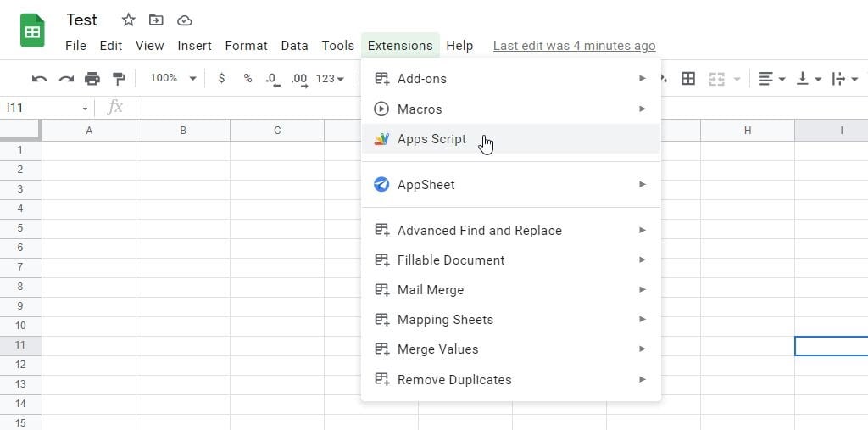Click the move to folder icon
Image resolution: width=868 pixels, height=430 pixels.
(x=156, y=20)
